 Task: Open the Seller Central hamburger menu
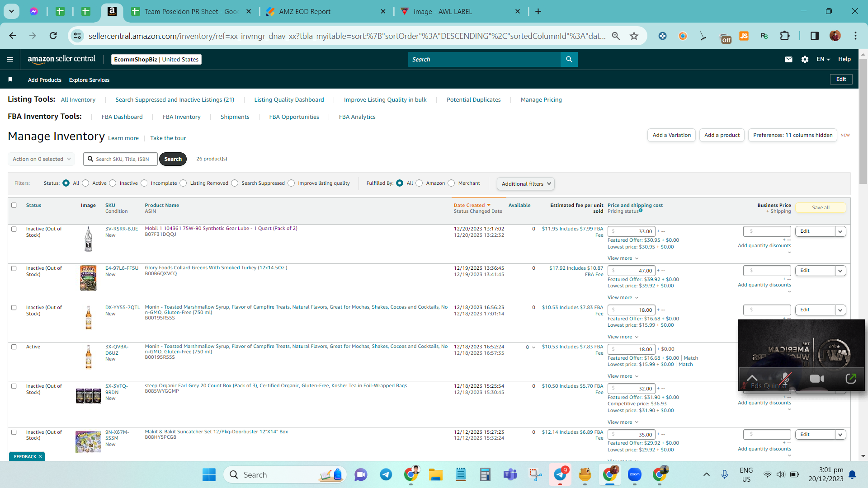[x=10, y=59]
